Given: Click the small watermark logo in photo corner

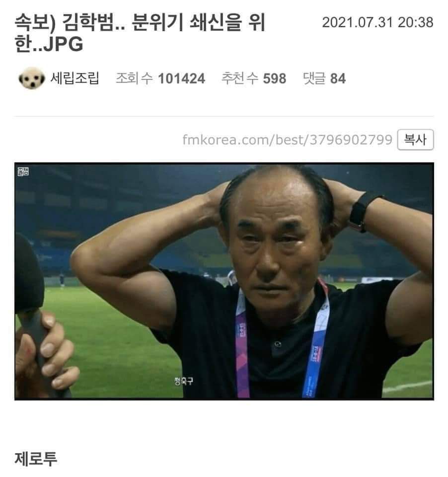Looking at the screenshot, I should pos(23,171).
